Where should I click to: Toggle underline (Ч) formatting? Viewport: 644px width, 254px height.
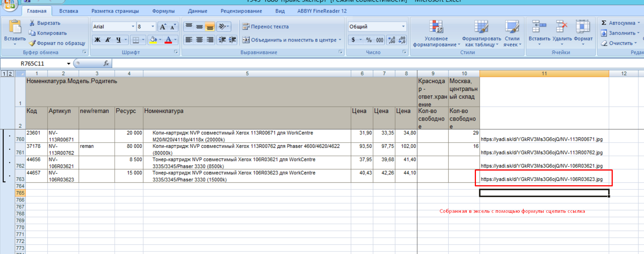[118, 40]
